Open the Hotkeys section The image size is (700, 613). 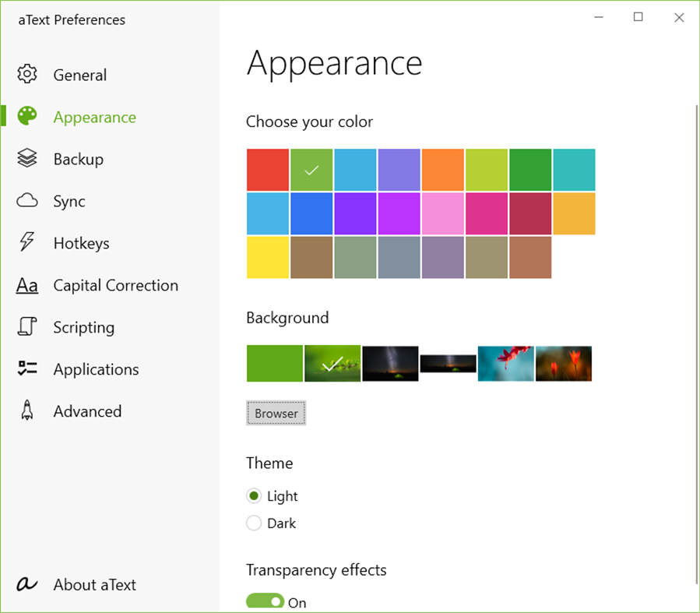coord(81,242)
